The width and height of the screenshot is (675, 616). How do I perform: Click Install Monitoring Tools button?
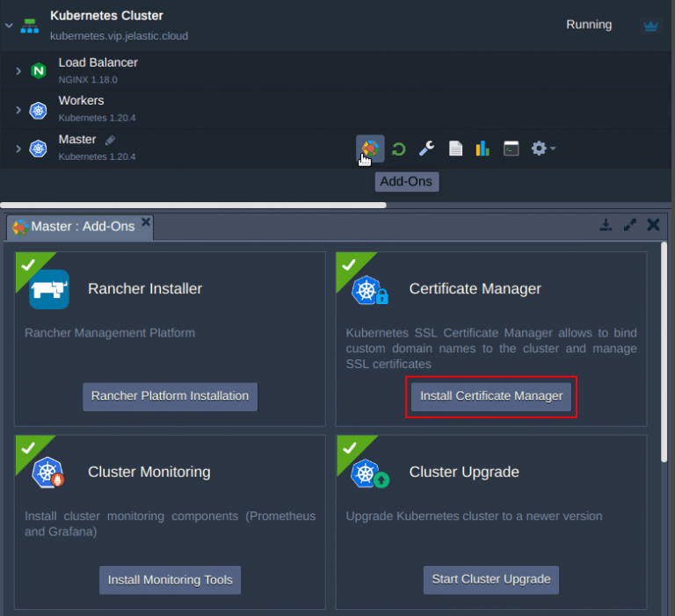pyautogui.click(x=170, y=580)
